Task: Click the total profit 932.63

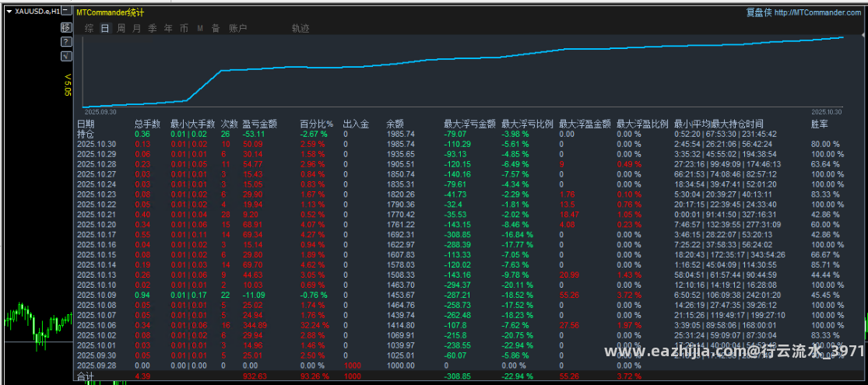Action: pyautogui.click(x=254, y=376)
